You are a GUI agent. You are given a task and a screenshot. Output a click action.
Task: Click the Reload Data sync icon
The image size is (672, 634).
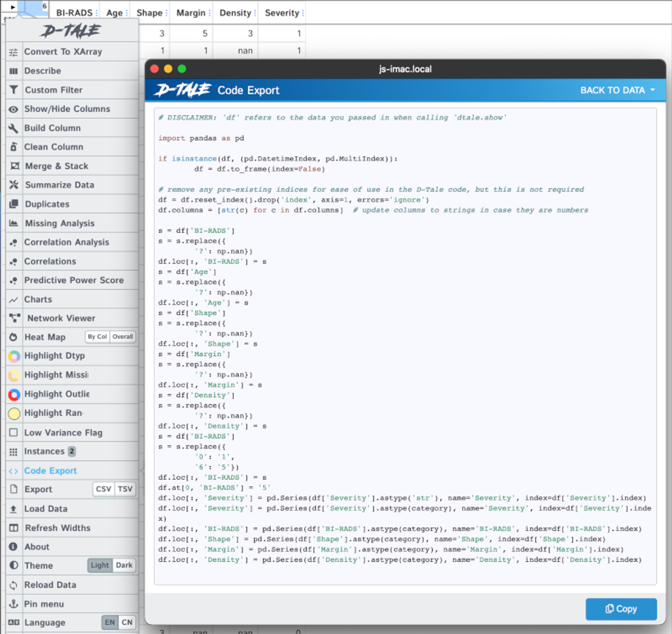[x=13, y=585]
